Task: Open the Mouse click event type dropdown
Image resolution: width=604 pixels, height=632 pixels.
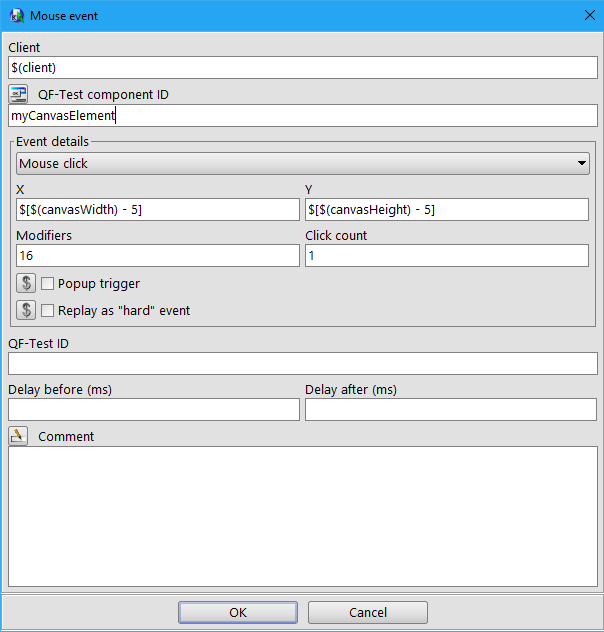Action: (303, 163)
